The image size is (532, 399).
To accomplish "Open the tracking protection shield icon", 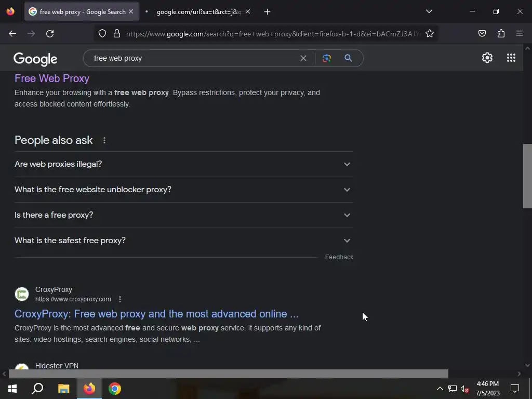I will pos(102,34).
